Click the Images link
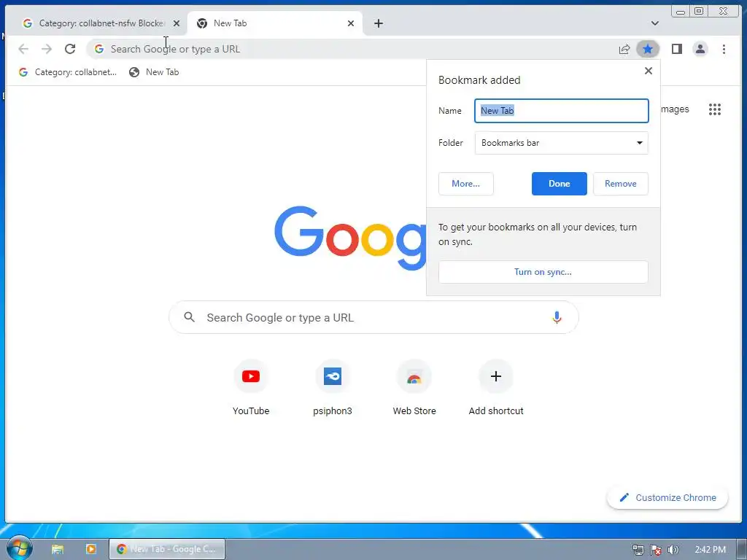 675,109
